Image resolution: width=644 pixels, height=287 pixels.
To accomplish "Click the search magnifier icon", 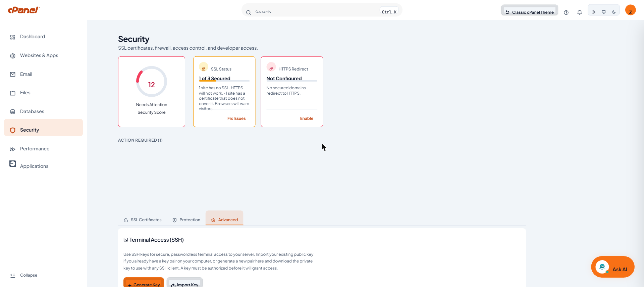I will (x=249, y=12).
